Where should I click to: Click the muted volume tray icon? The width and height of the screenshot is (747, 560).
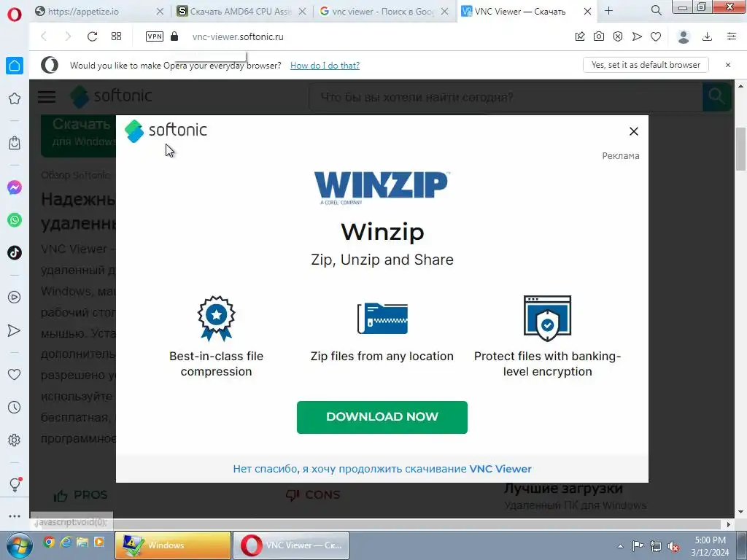(x=673, y=547)
